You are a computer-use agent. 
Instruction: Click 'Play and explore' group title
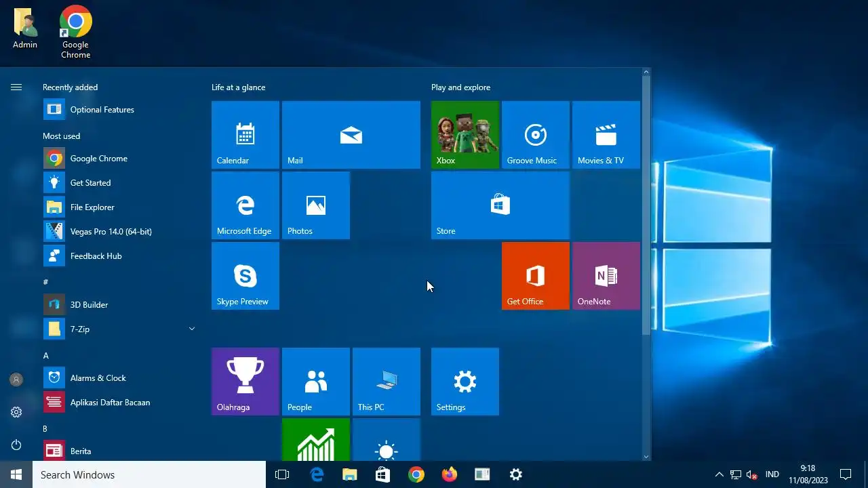tap(460, 87)
